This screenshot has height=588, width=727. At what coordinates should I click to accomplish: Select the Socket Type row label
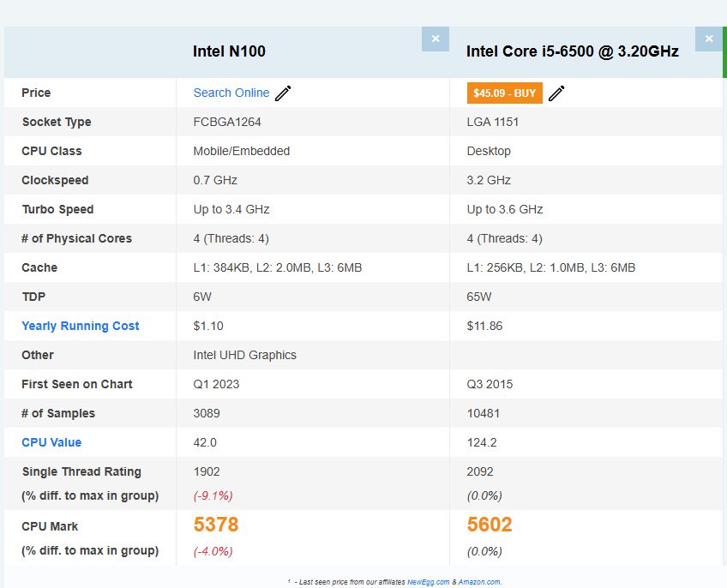[x=57, y=122]
